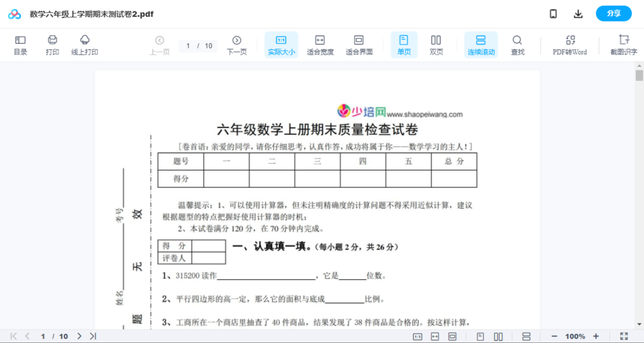Open 线上打印 online printing
Viewport: 644px width, 343px height.
point(85,45)
